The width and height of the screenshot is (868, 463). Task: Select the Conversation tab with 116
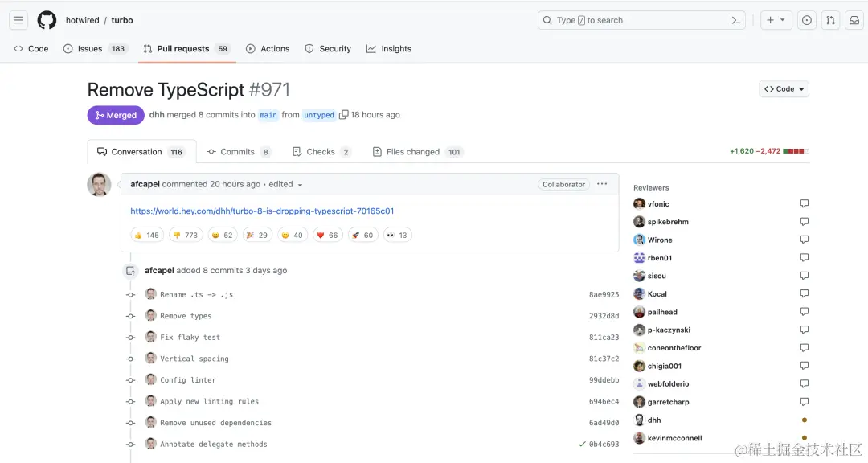pyautogui.click(x=141, y=152)
